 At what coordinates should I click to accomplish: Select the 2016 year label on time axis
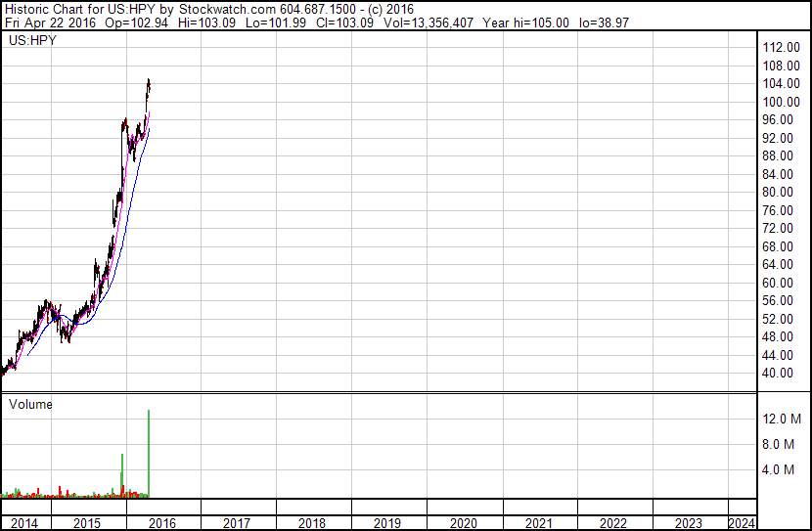pyautogui.click(x=162, y=523)
